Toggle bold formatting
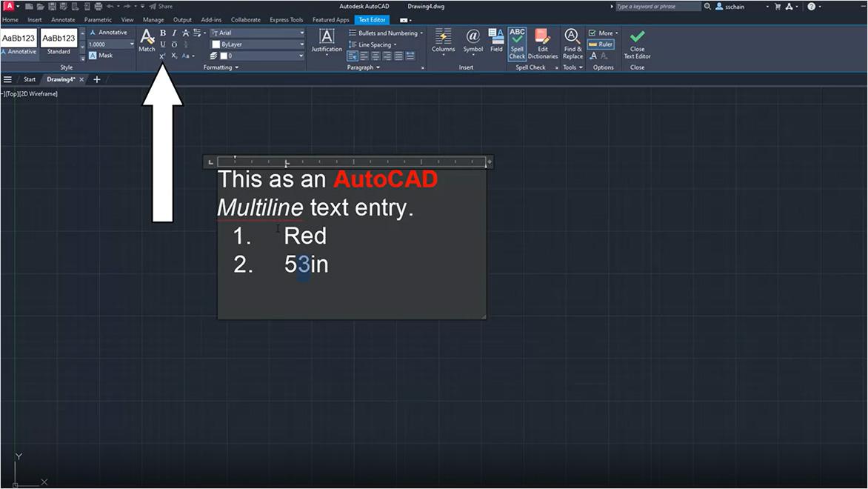Image resolution: width=868 pixels, height=489 pixels. click(x=161, y=33)
